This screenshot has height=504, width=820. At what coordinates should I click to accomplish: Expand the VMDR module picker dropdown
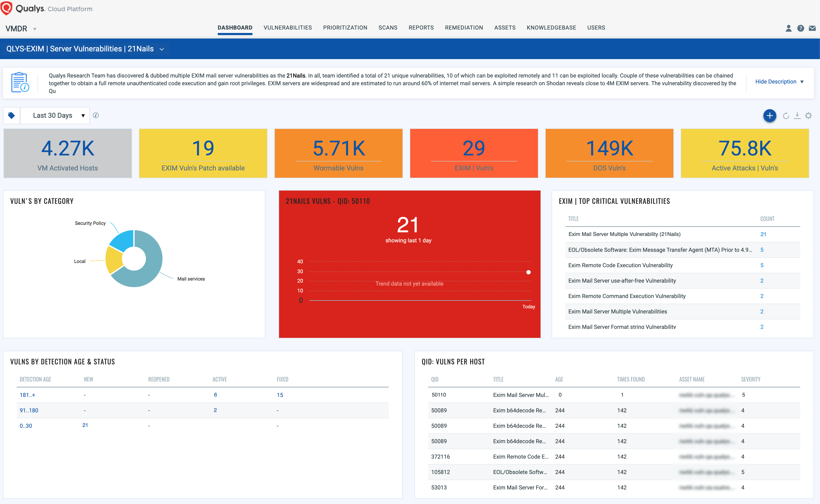tap(34, 29)
